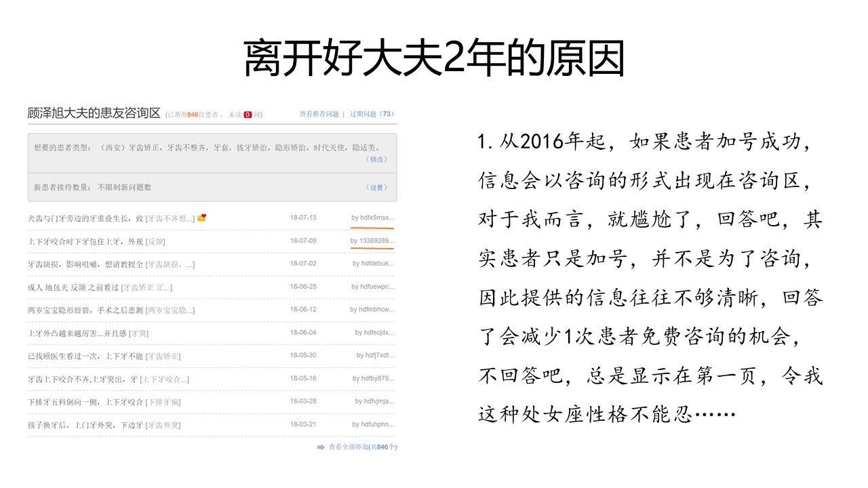Viewport: 868px width, 488px height.
Task: Click date 18-07-09
Action: [302, 241]
